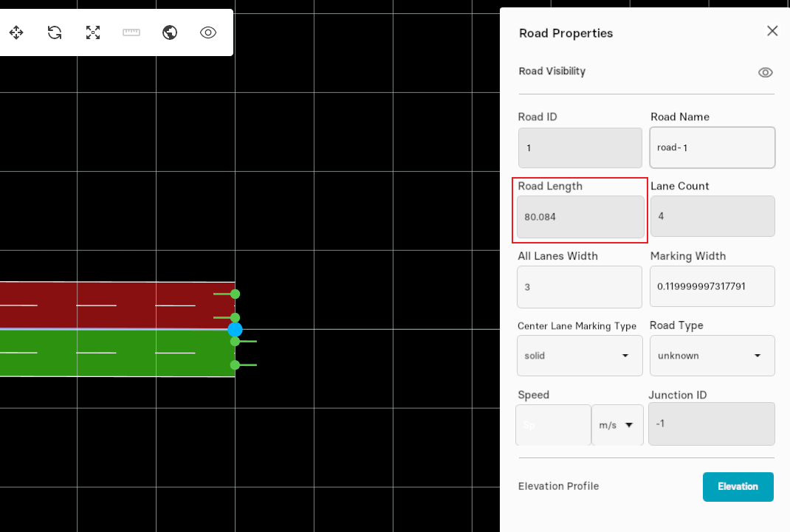Click the Speed value input box

[x=553, y=425]
